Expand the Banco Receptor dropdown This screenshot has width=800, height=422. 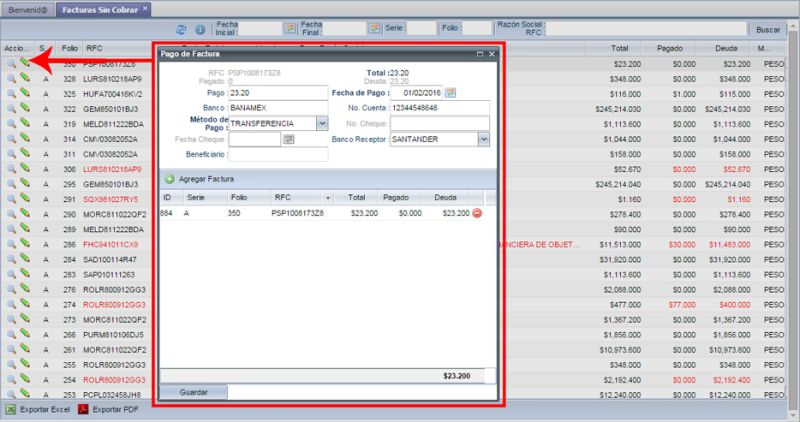pyautogui.click(x=483, y=139)
